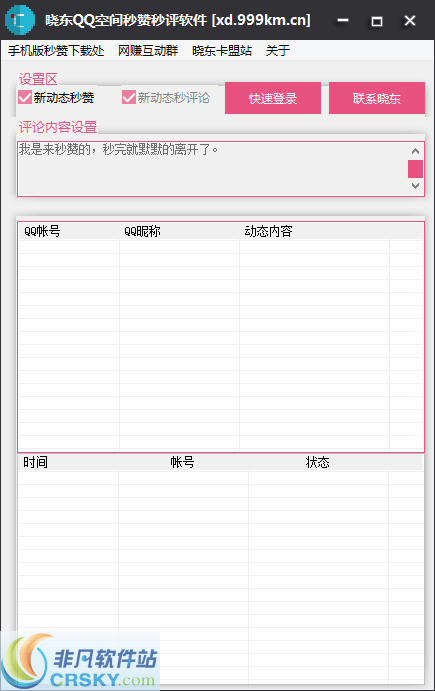Open the 网赚互动群 menu
Screen dimensions: 435x691
click(x=148, y=51)
